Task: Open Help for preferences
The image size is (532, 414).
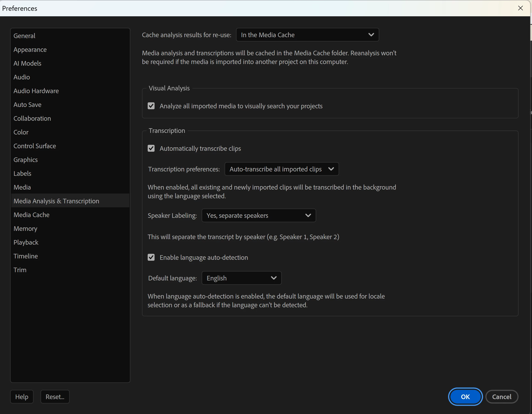Action: [x=22, y=397]
